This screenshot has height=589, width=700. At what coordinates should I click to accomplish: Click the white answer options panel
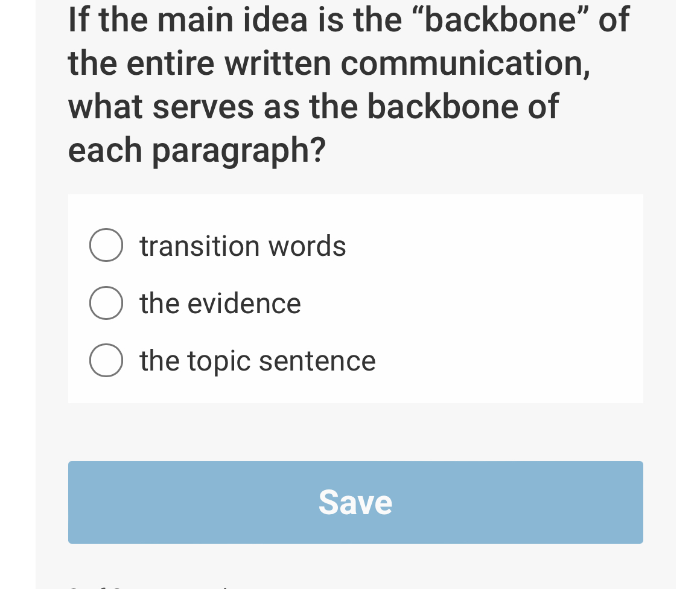(355, 299)
